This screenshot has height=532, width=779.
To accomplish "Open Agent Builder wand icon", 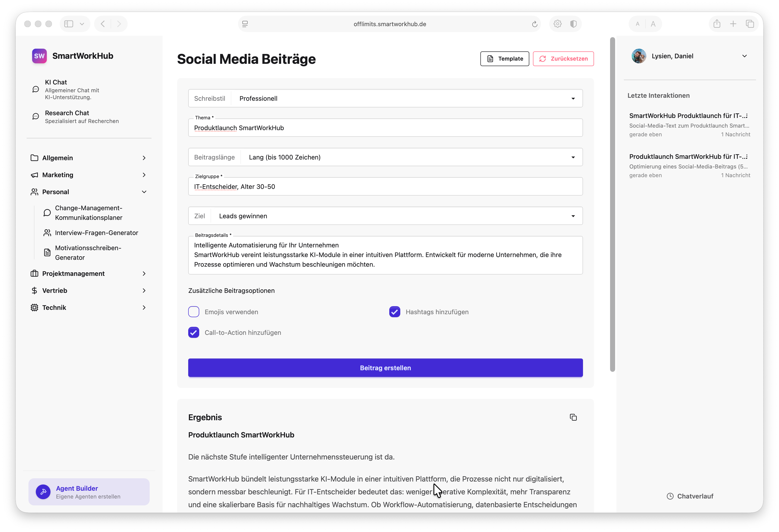I will point(43,492).
